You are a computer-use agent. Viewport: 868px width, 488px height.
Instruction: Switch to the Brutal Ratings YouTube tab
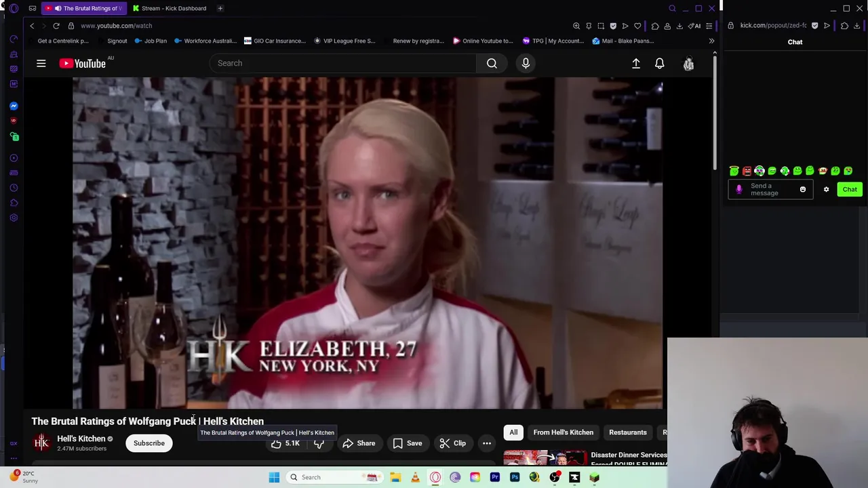[84, 8]
